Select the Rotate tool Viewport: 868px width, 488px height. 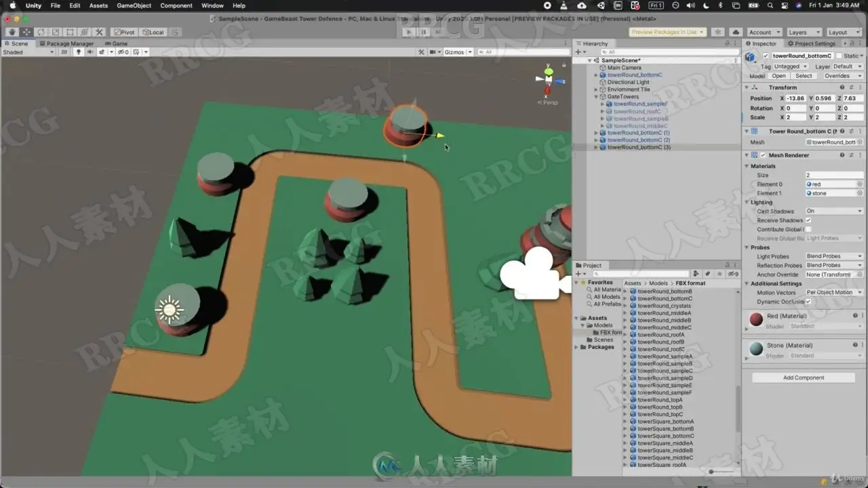click(41, 32)
